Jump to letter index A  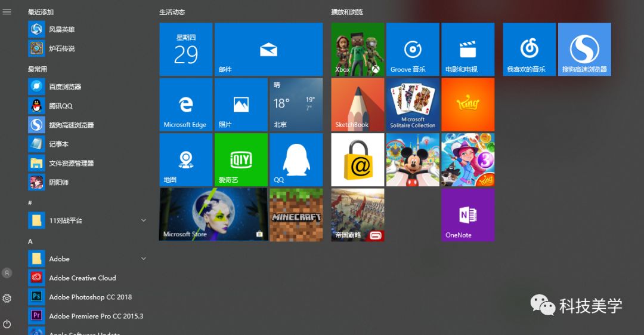(30, 241)
